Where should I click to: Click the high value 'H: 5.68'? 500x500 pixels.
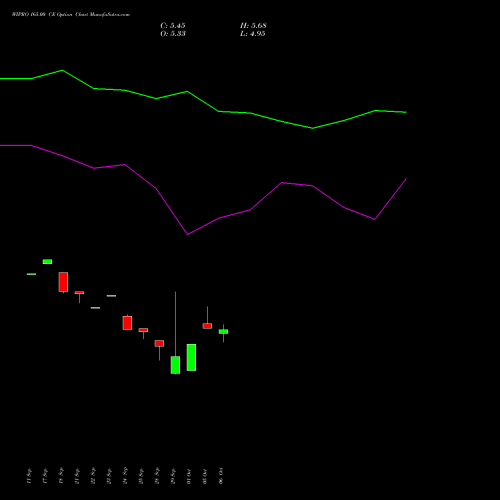point(253,26)
